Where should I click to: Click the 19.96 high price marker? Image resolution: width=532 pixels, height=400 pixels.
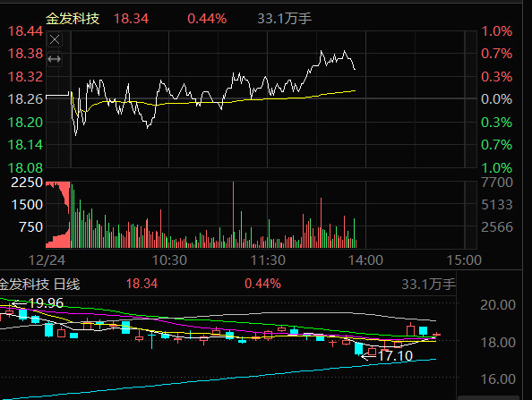click(46, 303)
